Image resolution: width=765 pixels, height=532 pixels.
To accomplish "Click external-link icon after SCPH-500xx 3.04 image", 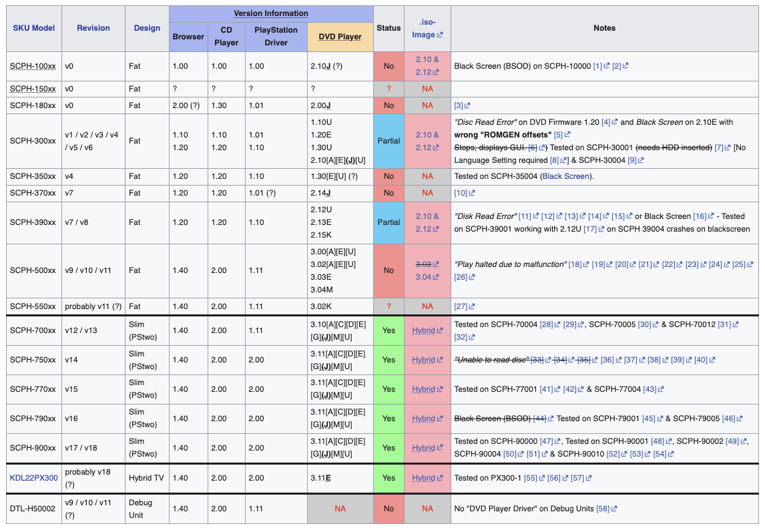I will 437,277.
